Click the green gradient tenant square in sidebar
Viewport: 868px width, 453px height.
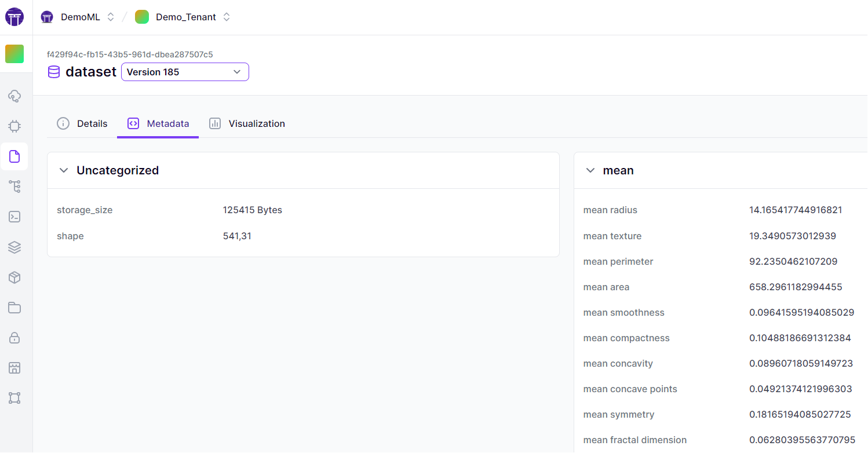click(14, 54)
